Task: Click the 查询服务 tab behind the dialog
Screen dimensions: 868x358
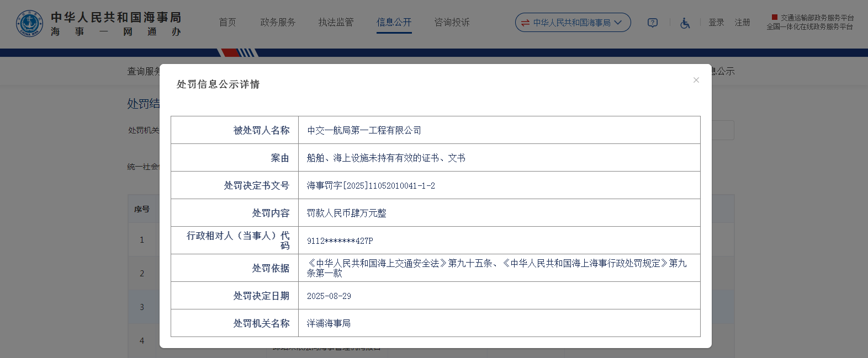Action: (x=144, y=71)
